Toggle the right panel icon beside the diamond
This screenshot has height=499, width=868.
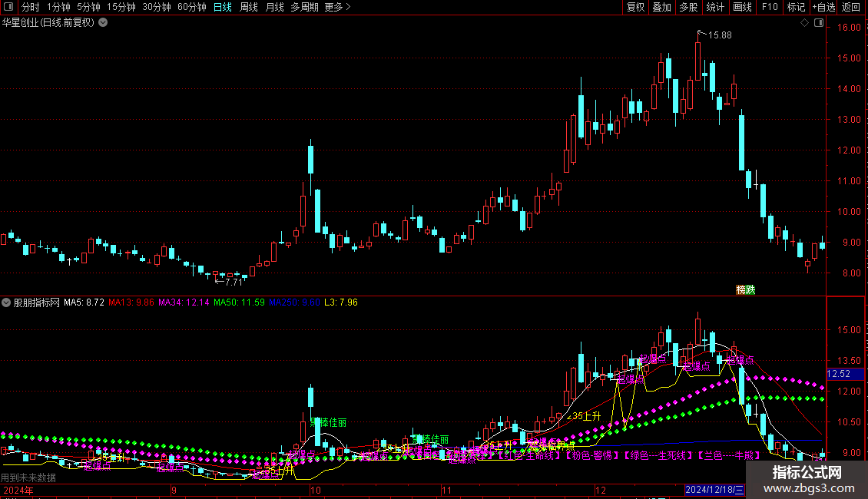point(819,23)
